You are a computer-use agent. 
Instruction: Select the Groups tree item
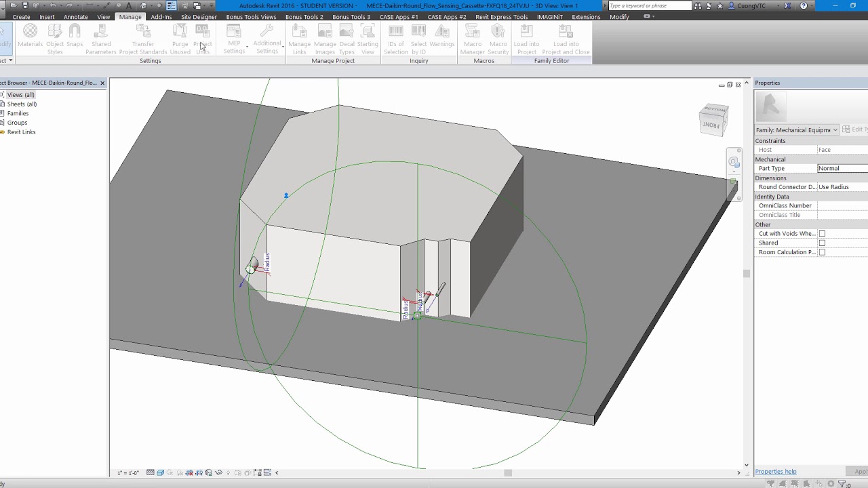click(x=17, y=123)
